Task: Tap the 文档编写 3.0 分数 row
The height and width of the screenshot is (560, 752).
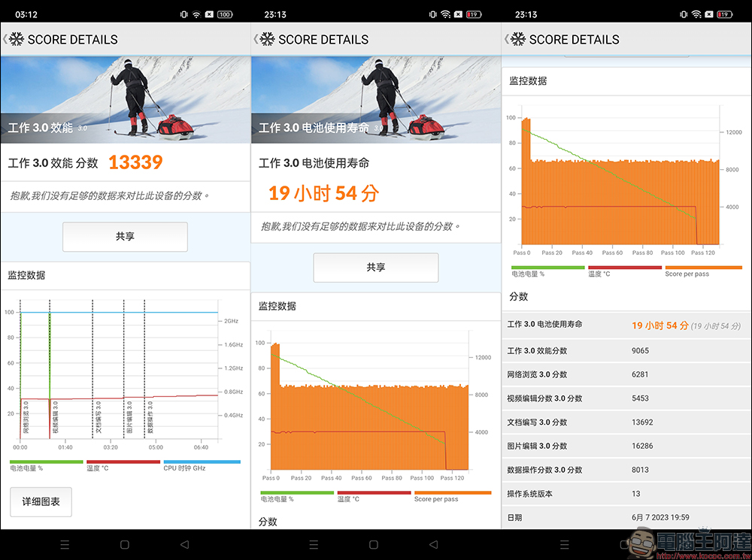Action: tap(626, 422)
